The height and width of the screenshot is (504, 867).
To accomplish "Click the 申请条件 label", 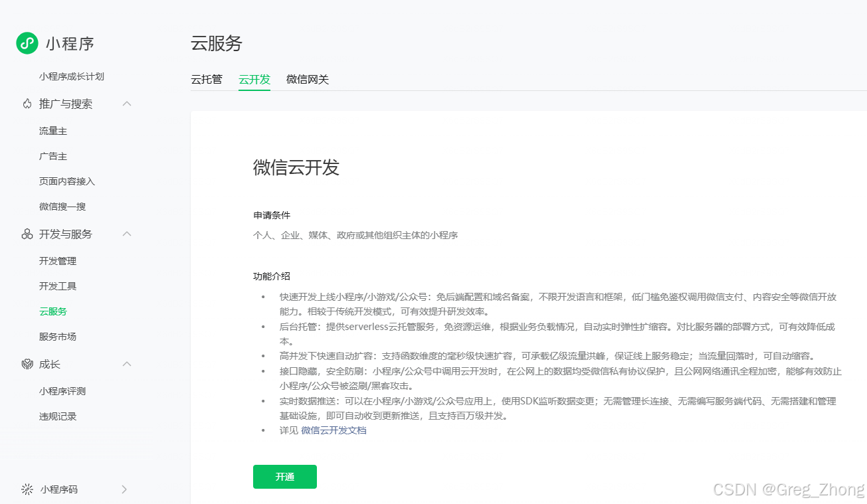I will click(272, 216).
